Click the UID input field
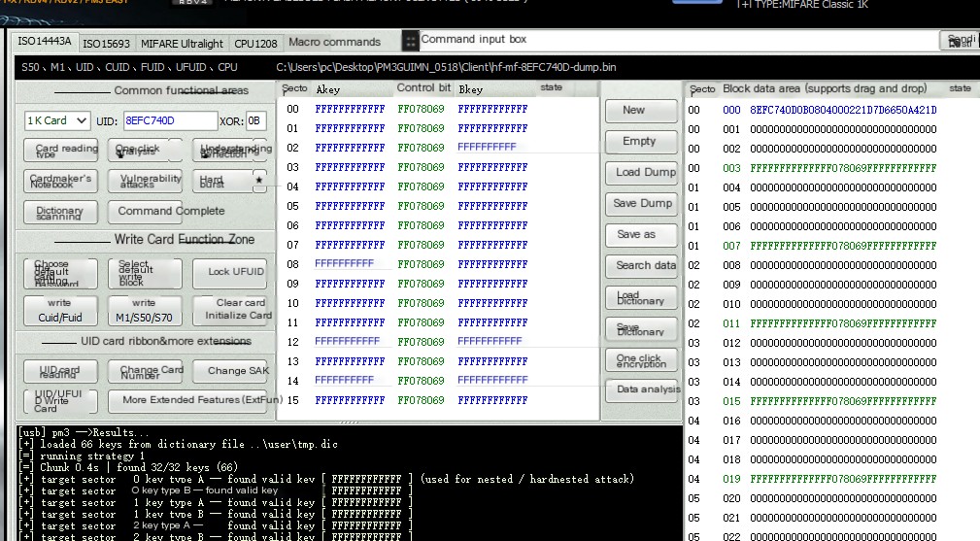980x541 pixels. [x=169, y=120]
